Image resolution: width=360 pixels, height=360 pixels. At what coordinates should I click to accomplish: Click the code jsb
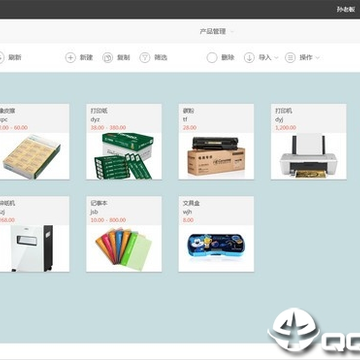94,212
